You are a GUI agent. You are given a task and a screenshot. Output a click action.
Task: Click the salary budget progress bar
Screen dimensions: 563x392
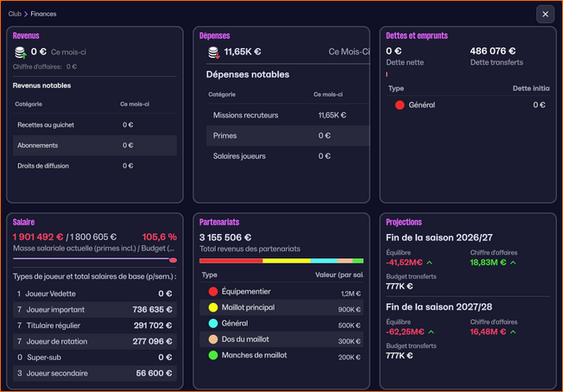click(x=95, y=259)
